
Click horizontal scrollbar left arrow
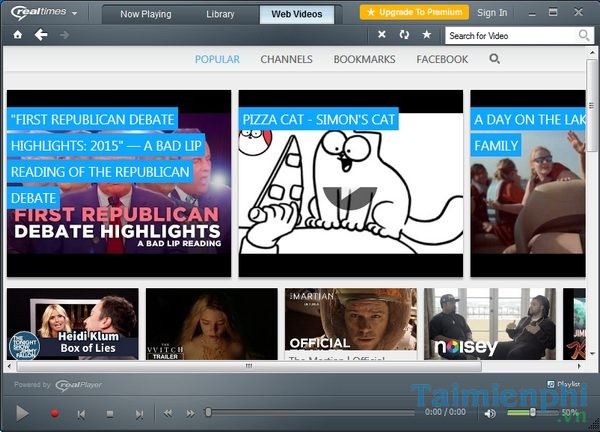pos(10,366)
